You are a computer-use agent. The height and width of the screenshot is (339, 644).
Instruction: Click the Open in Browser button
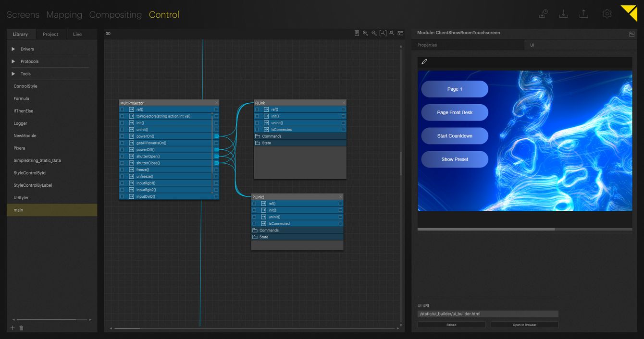(x=524, y=325)
